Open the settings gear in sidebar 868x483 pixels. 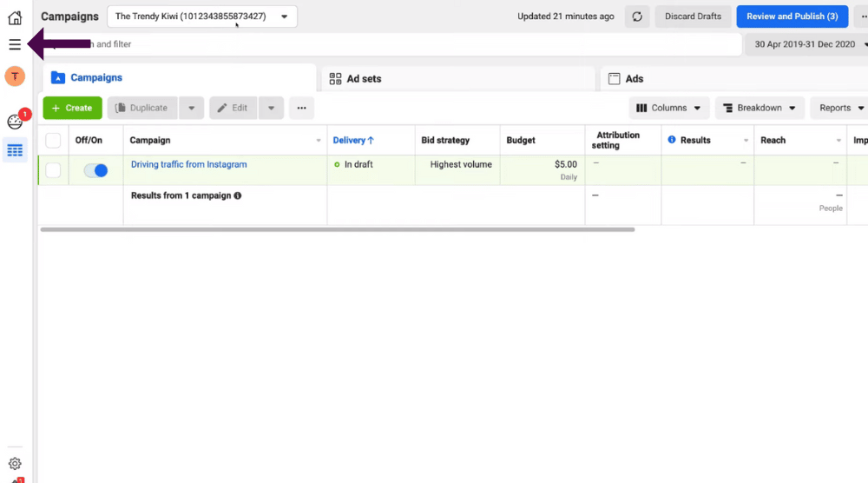click(x=15, y=463)
